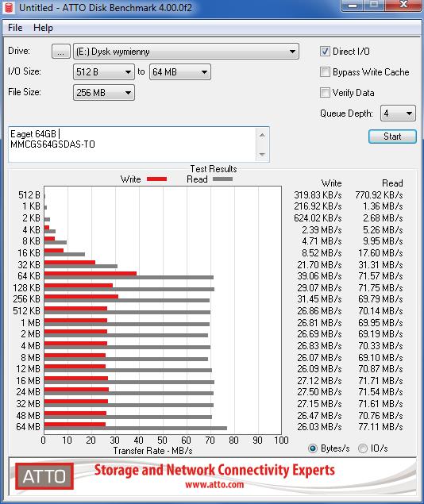Open the www.atto.com link

click(214, 485)
